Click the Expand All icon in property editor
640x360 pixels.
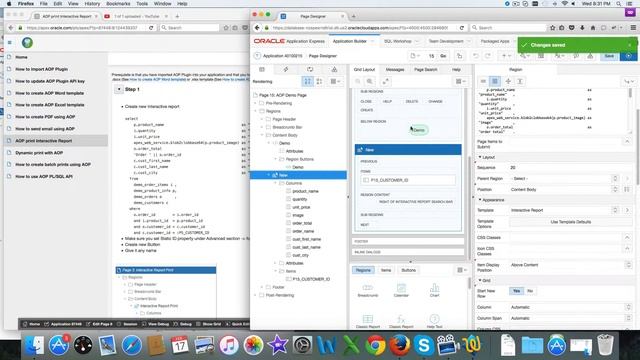pyautogui.click(x=520, y=81)
